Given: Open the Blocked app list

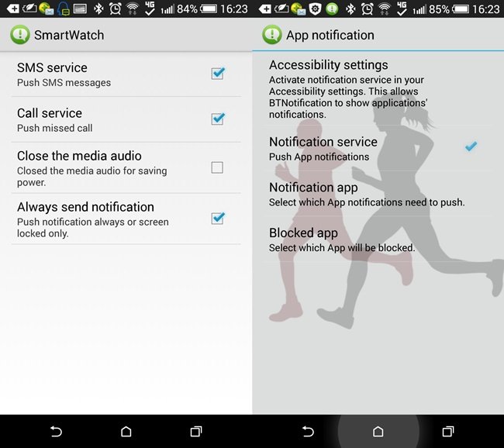Looking at the screenshot, I should [x=303, y=233].
